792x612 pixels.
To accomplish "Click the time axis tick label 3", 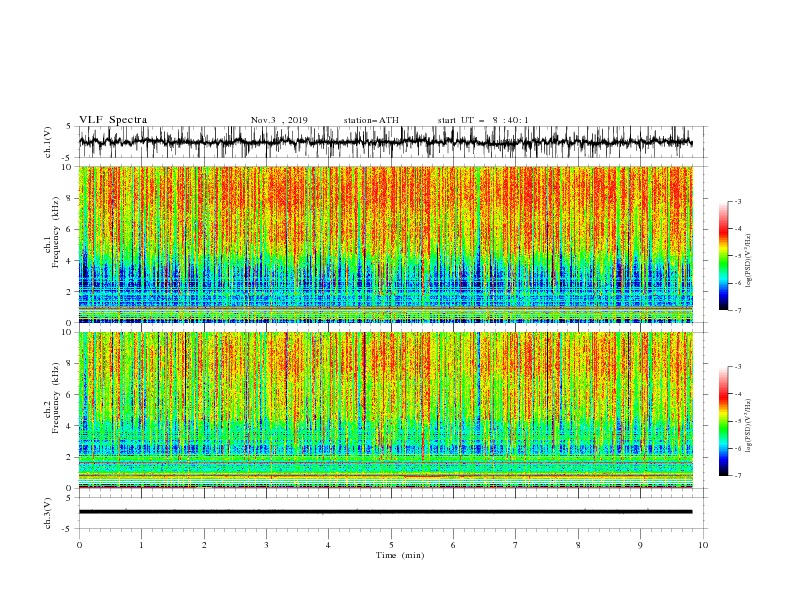I will tap(266, 545).
